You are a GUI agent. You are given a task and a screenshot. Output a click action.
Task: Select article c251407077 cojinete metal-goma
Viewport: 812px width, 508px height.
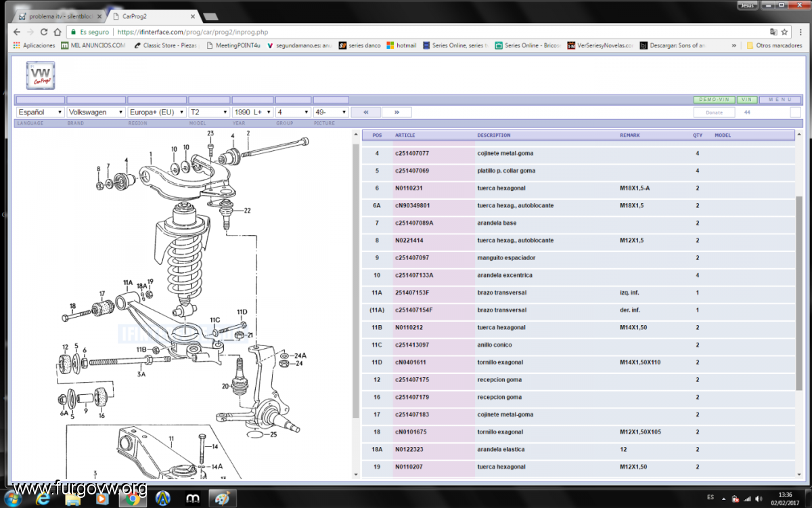tap(579, 154)
